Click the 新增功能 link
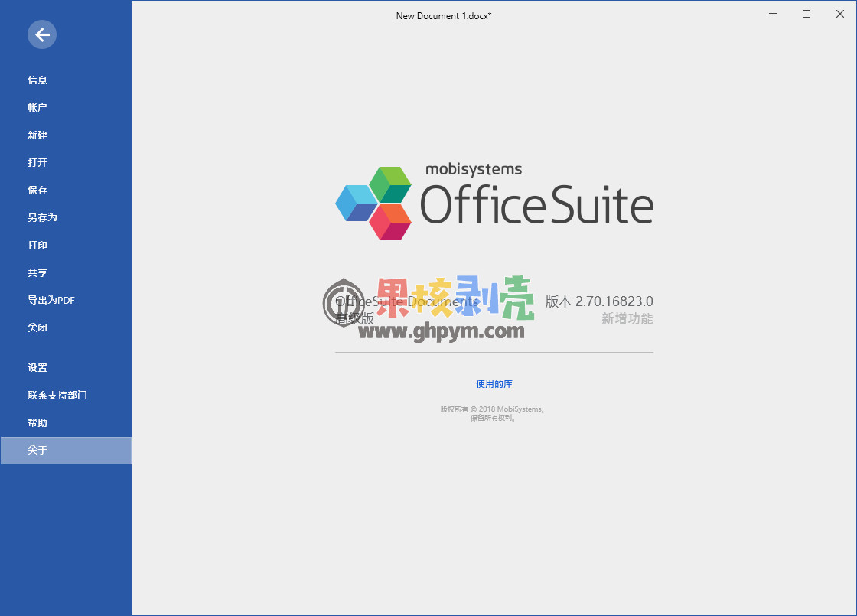Screen dimensions: 857x616 tap(627, 319)
